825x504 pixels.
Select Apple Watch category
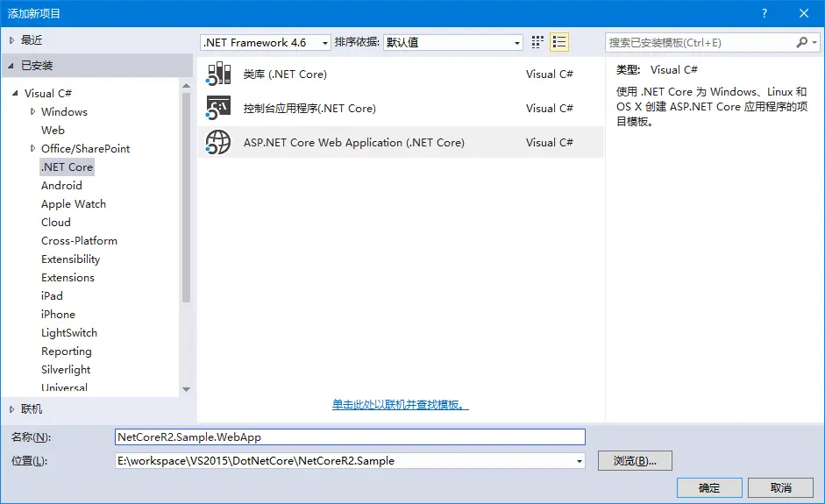(x=73, y=203)
